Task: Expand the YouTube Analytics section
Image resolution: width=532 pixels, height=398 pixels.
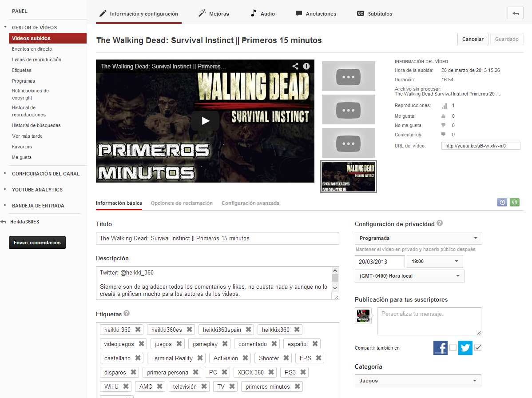Action: pyautogui.click(x=5, y=189)
